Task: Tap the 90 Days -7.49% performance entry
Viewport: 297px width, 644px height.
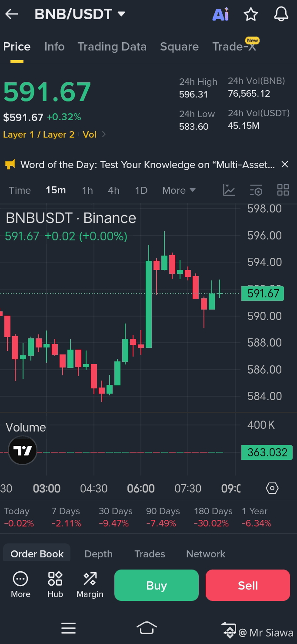Action: tap(163, 517)
